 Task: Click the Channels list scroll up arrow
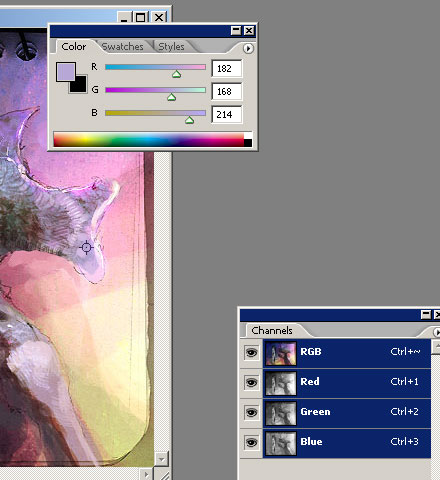point(436,347)
